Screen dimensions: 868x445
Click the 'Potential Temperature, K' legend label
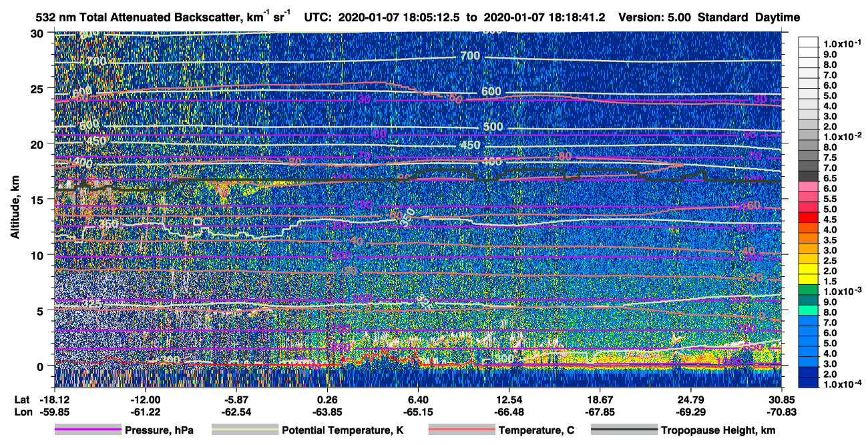click(x=343, y=430)
